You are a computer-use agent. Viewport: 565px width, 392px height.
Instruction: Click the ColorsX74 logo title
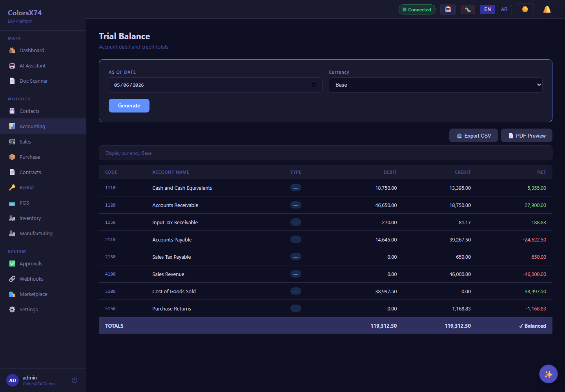25,13
